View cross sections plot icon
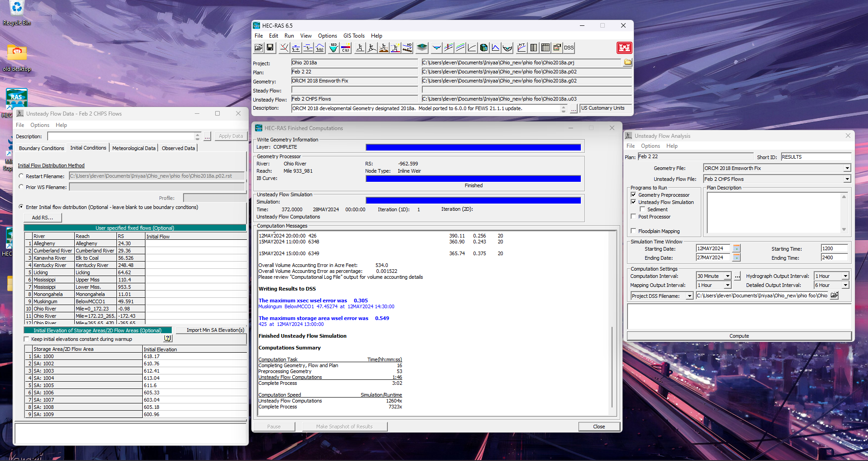The width and height of the screenshot is (868, 461). [x=437, y=48]
